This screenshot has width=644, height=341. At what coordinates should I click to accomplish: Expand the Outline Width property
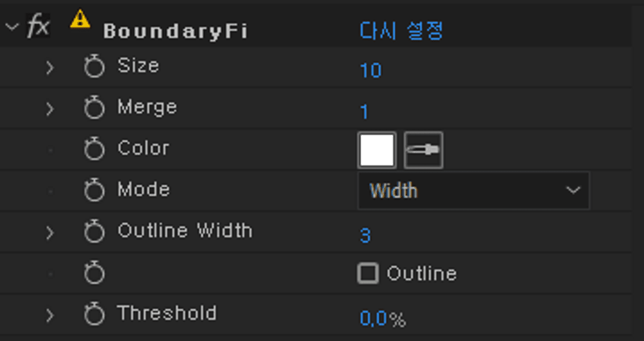(50, 233)
